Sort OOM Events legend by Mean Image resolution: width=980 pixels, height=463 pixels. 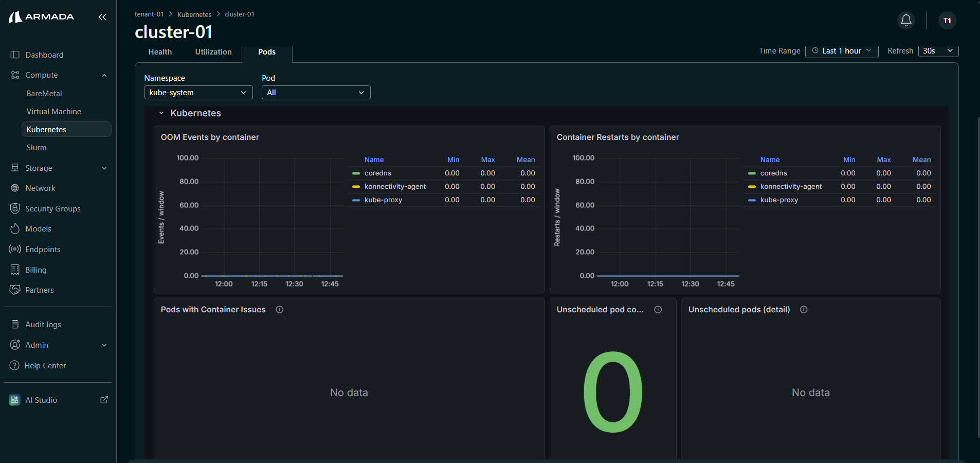pyautogui.click(x=525, y=160)
